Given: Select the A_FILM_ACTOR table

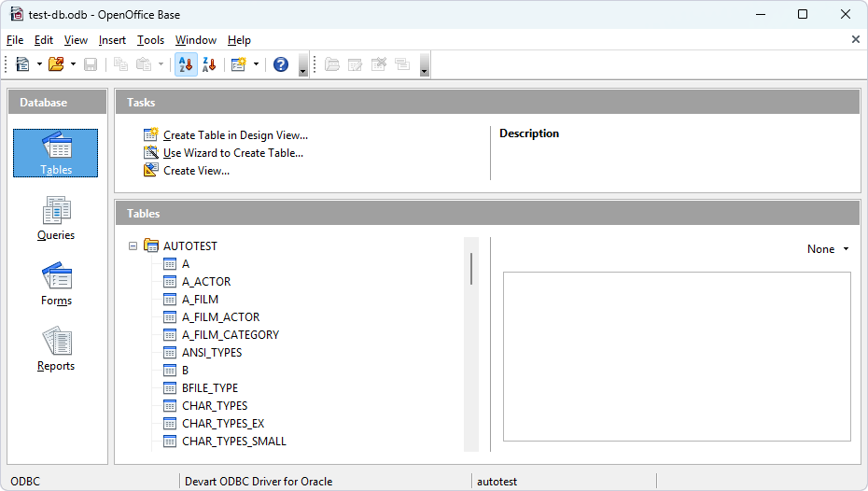Looking at the screenshot, I should (221, 317).
